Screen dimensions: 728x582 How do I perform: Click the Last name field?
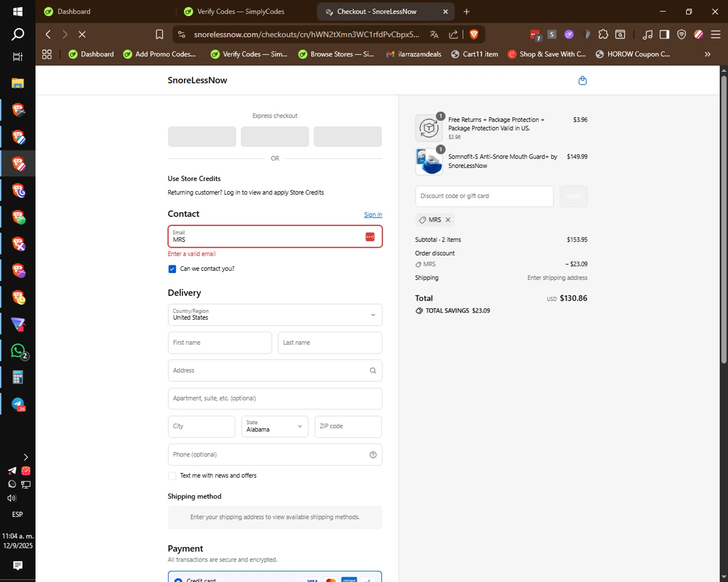point(330,343)
